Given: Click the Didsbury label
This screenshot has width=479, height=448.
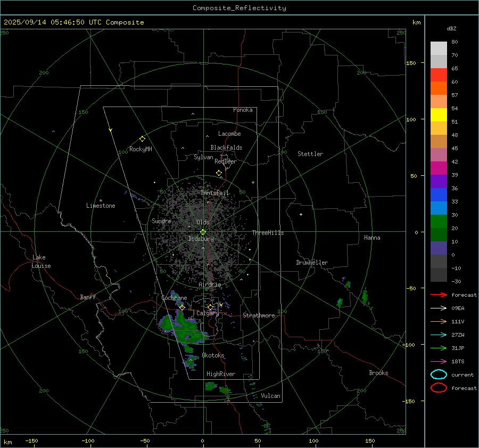Looking at the screenshot, I should click(201, 239).
